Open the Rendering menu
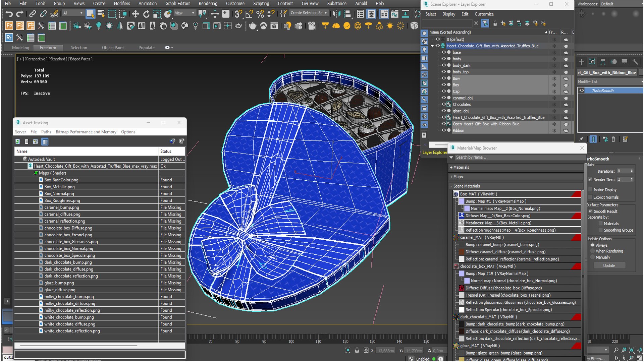This screenshot has height=362, width=644. (208, 3)
